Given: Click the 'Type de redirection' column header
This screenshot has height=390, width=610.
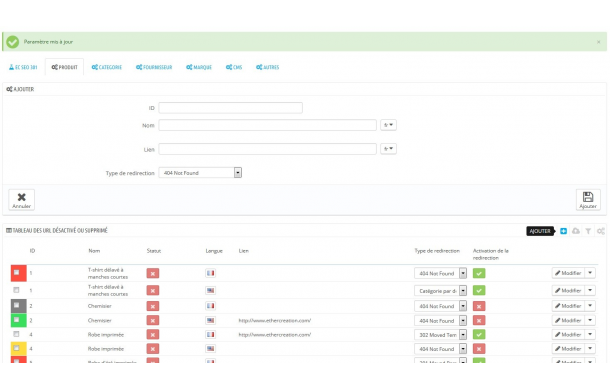Looking at the screenshot, I should (x=437, y=251).
